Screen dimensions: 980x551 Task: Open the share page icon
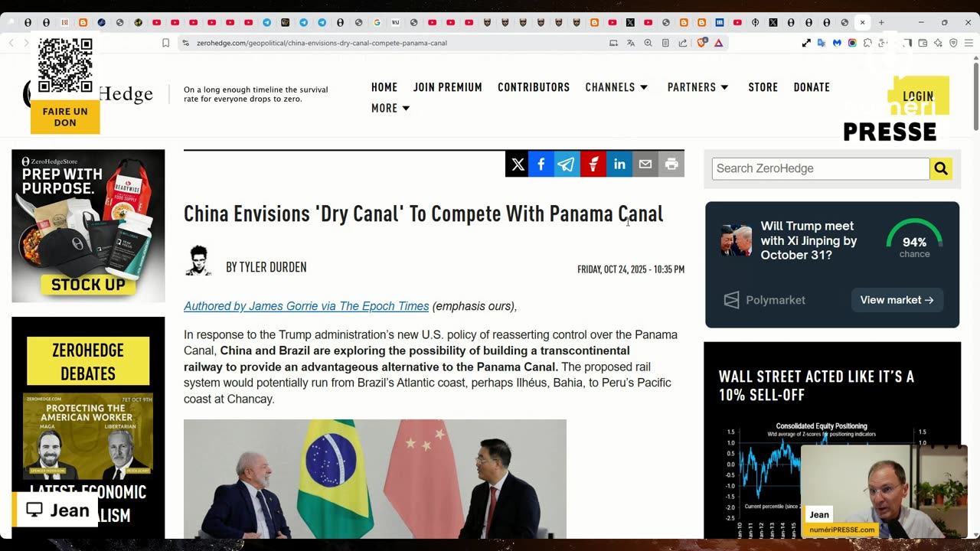(x=683, y=43)
